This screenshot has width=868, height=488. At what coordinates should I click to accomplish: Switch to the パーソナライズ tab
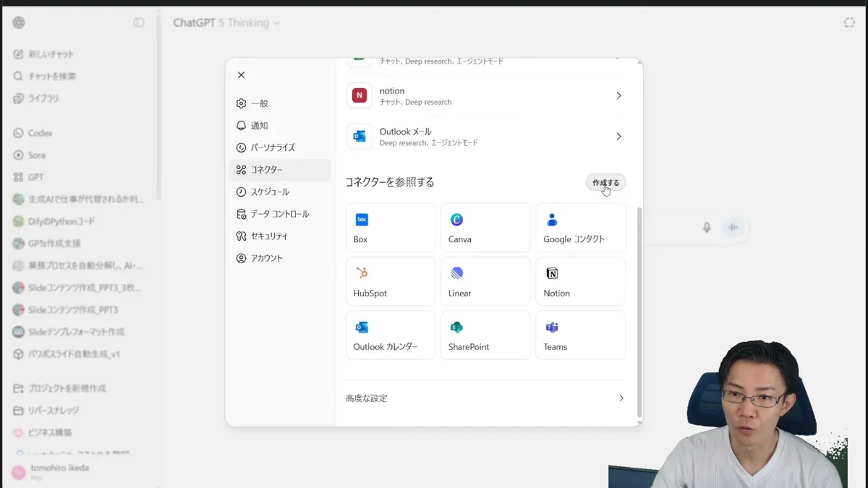(280, 147)
